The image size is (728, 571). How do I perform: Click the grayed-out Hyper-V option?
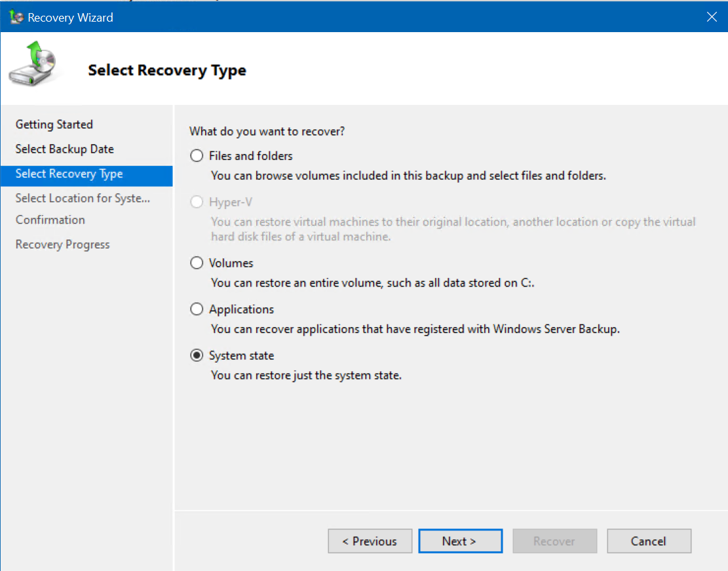(197, 201)
